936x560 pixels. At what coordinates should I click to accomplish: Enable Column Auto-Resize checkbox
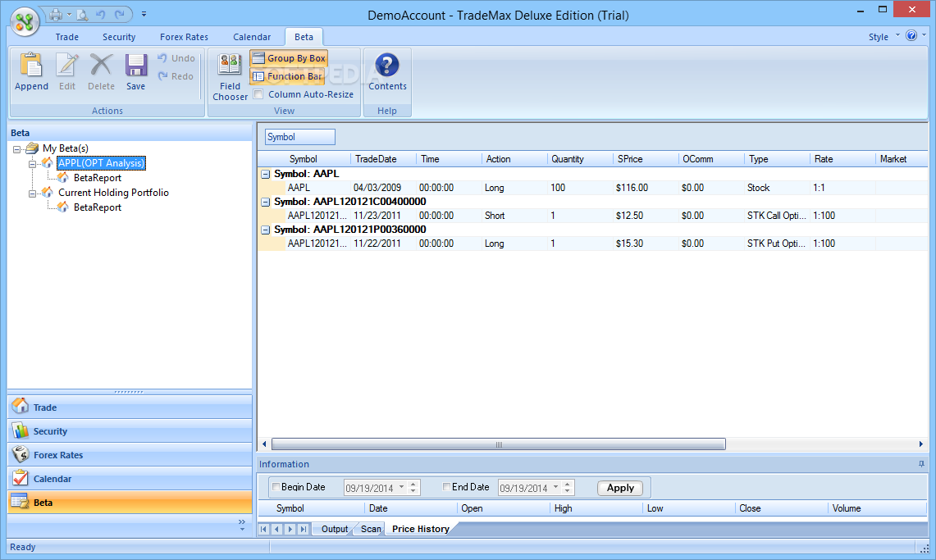pyautogui.click(x=258, y=94)
